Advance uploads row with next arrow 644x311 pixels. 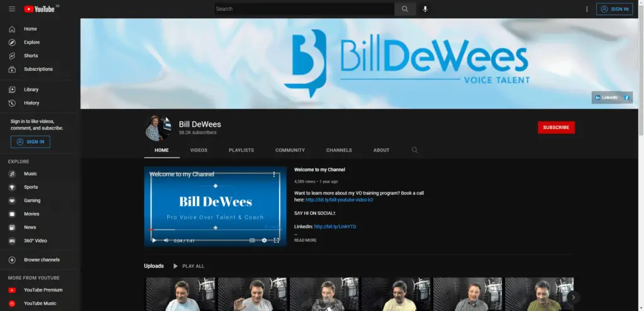point(574,297)
